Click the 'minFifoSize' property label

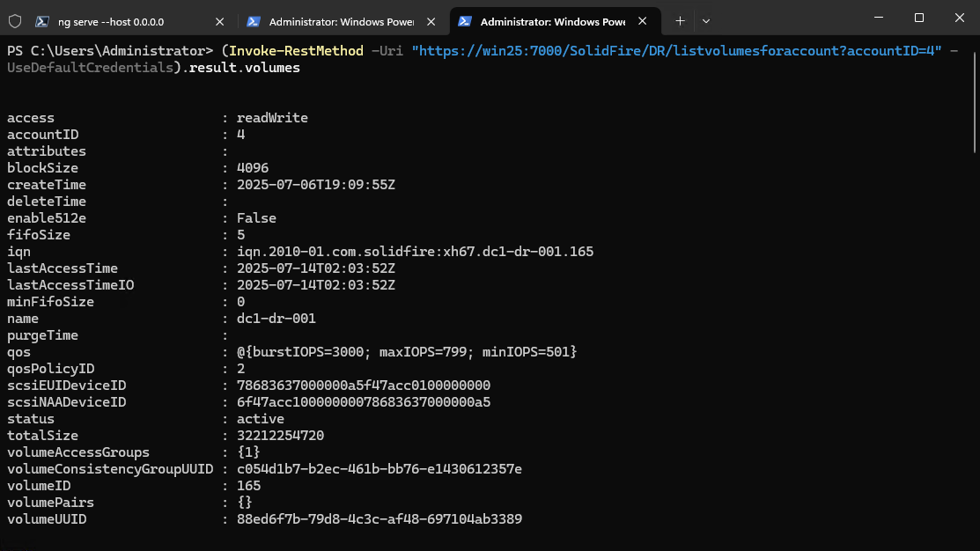50,302
